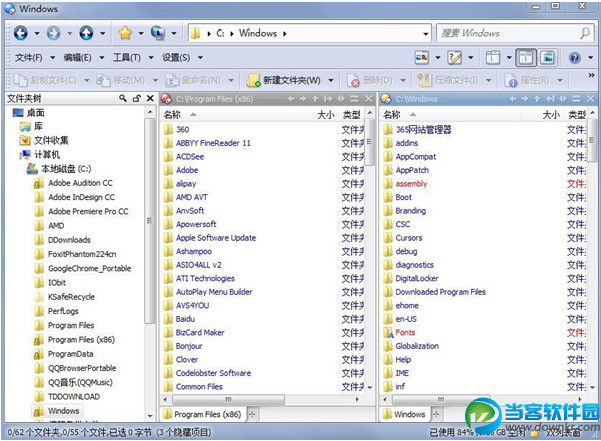Viewport: 601px width, 441px height.
Task: Open the 编辑(E) menu
Action: click(77, 58)
